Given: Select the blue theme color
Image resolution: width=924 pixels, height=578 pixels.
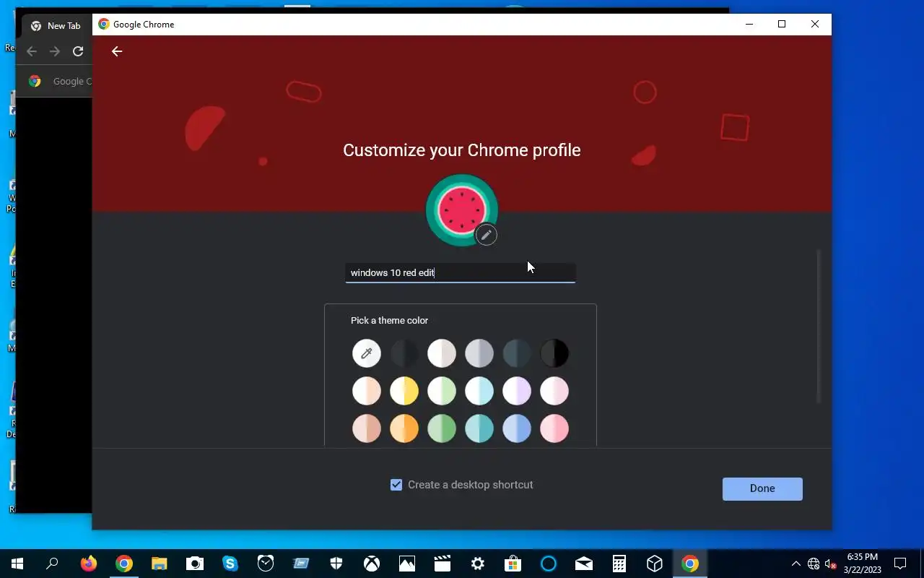Looking at the screenshot, I should click(x=517, y=428).
